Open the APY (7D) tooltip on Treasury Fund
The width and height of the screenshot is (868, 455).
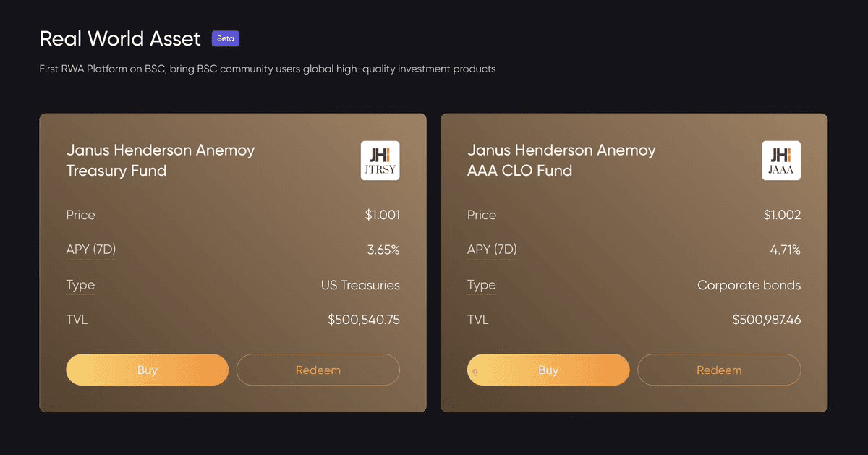tap(91, 250)
